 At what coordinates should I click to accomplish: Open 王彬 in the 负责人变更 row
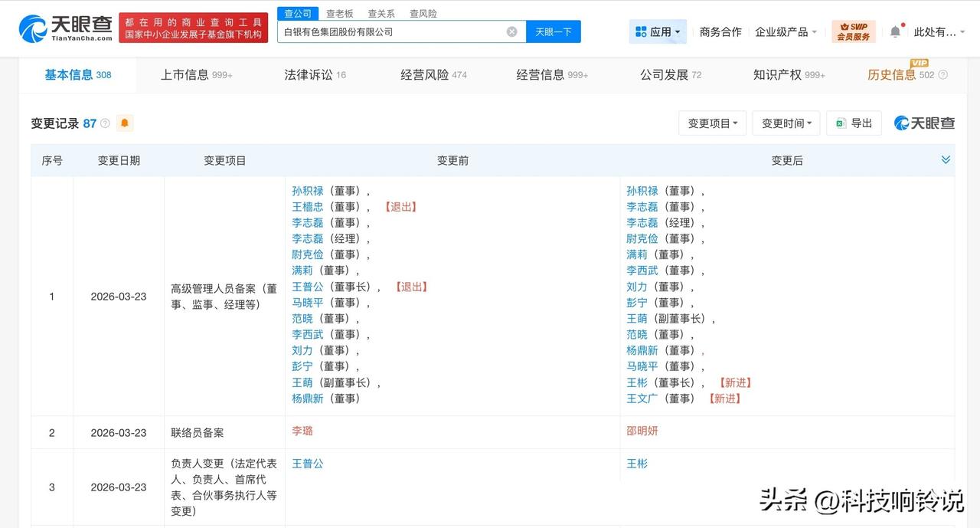pos(637,464)
